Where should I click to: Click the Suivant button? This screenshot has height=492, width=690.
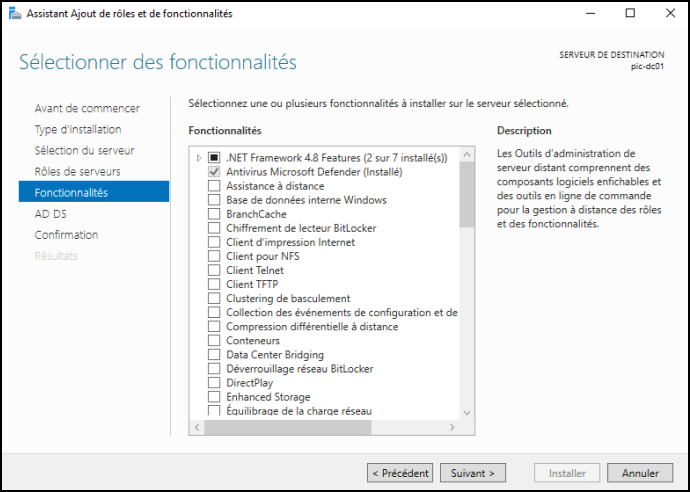click(x=473, y=473)
